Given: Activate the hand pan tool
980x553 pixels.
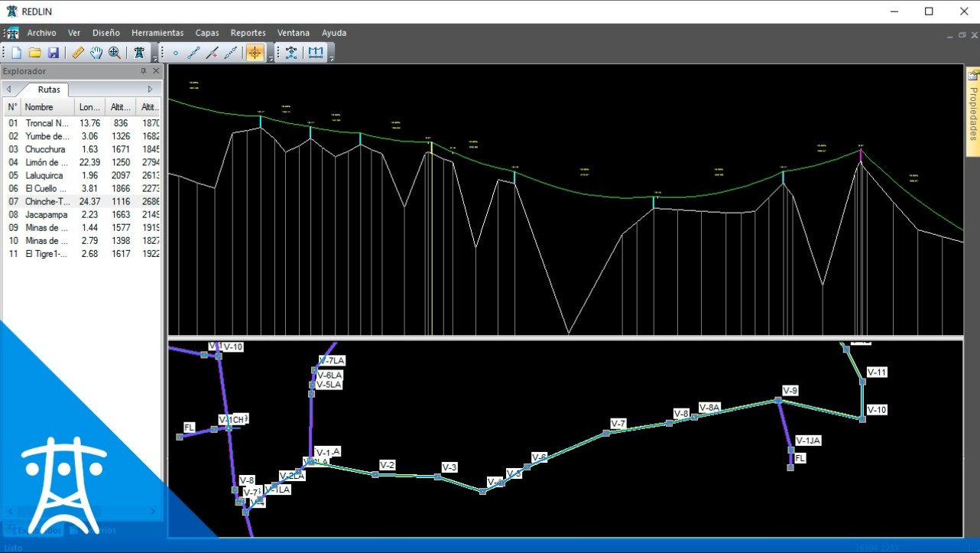Looking at the screenshot, I should (x=96, y=53).
